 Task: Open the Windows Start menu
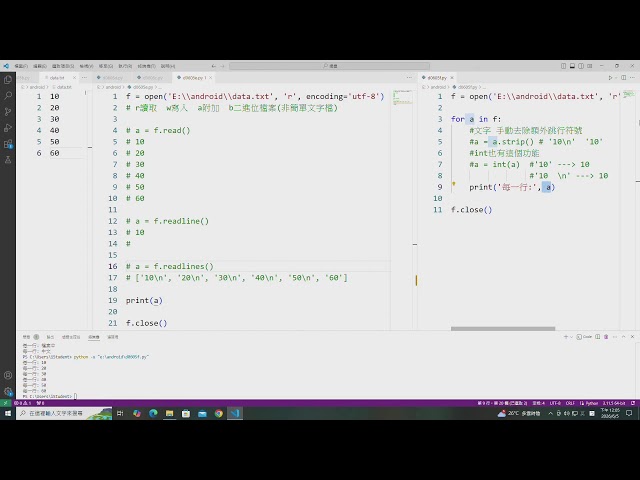[8, 413]
